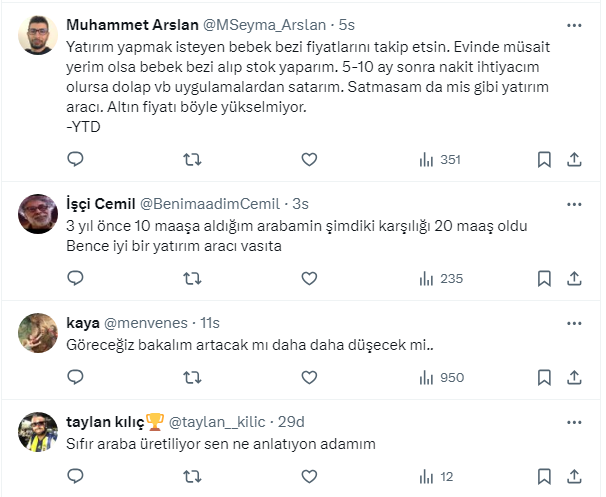Like İşçi Cemil's car investment tweet
This screenshot has height=497, width=606.
click(309, 279)
